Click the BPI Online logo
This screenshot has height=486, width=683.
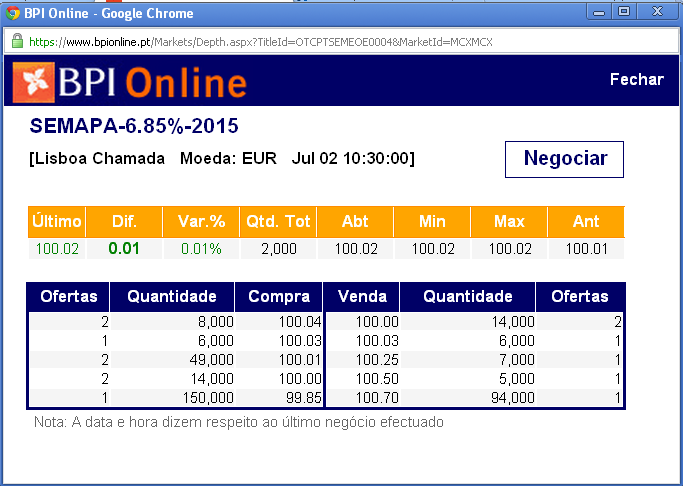click(x=130, y=82)
